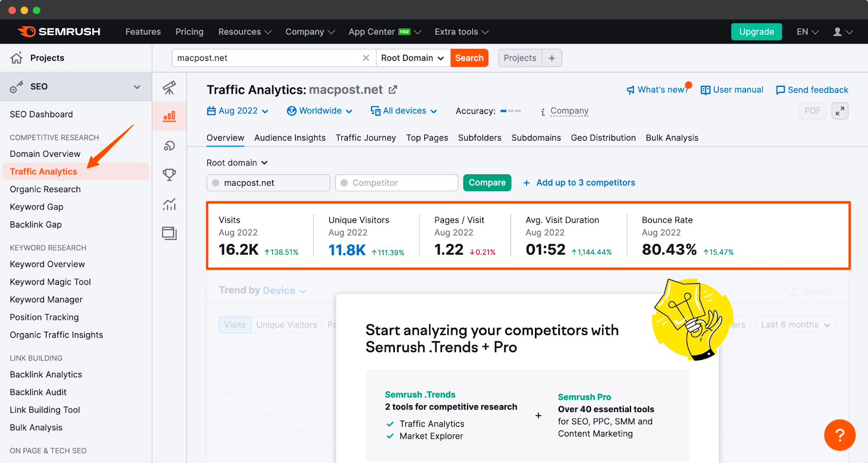
Task: Open the user account menu icon
Action: pyautogui.click(x=843, y=32)
